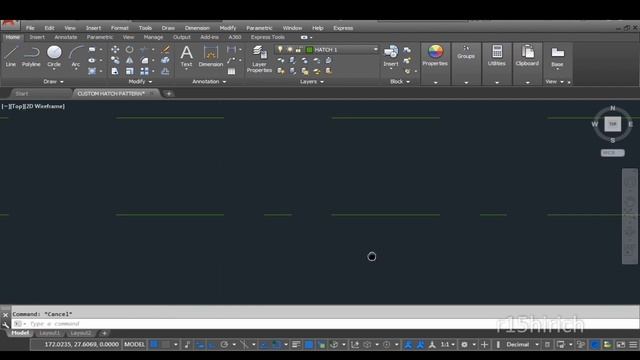
Task: Toggle the HATCH 1 layer lock icon
Action: click(298, 49)
